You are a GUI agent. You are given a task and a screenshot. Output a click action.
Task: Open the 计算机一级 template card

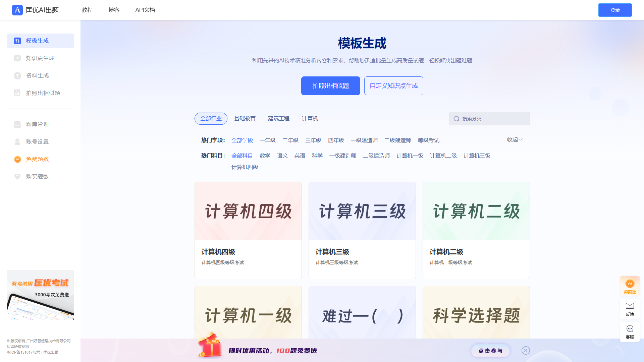tap(248, 312)
